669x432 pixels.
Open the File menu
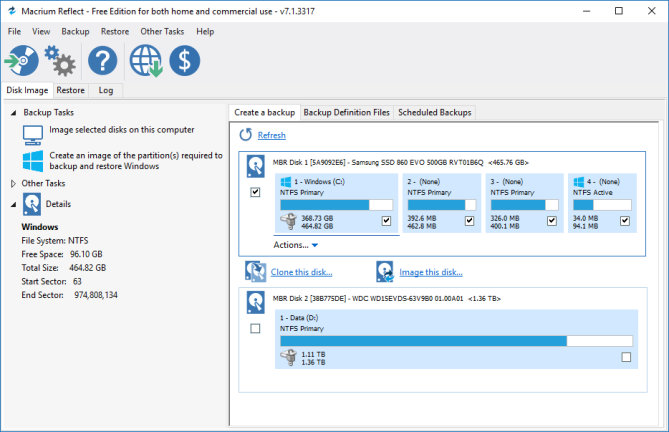pyautogui.click(x=14, y=32)
